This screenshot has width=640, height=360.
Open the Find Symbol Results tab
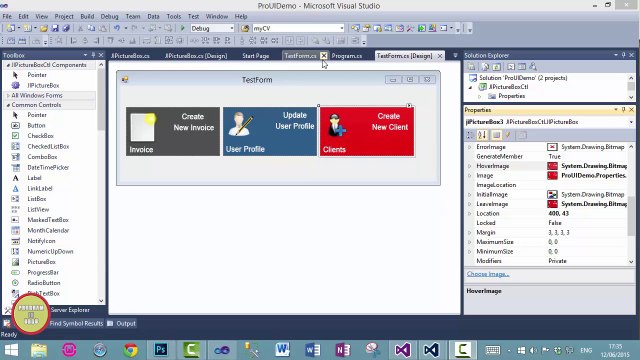tap(76, 323)
